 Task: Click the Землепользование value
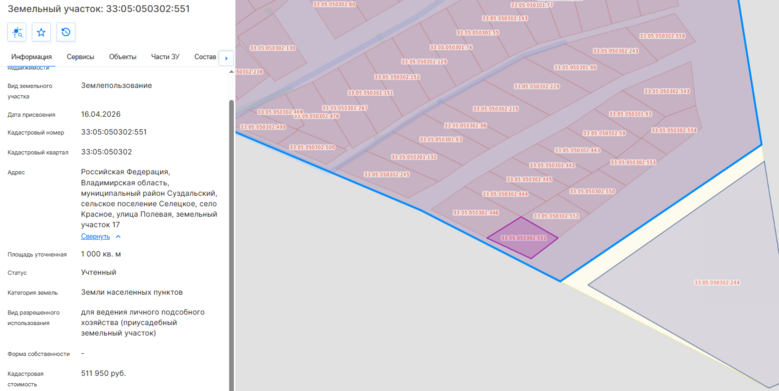tap(116, 85)
